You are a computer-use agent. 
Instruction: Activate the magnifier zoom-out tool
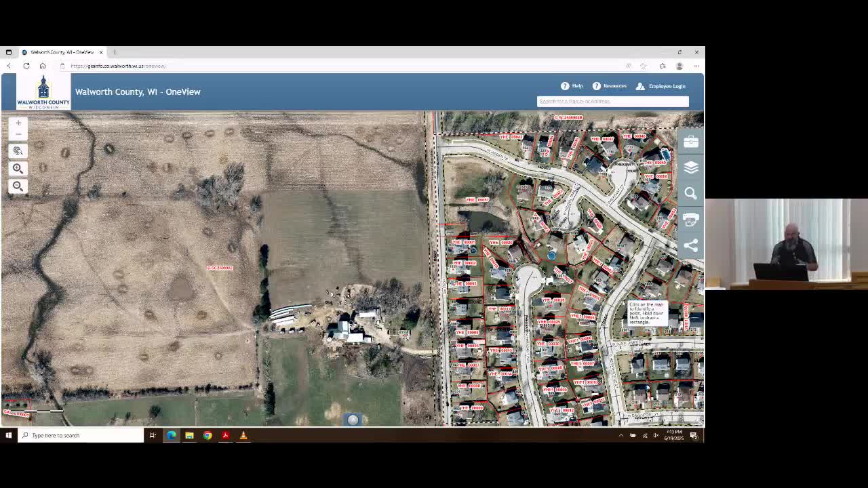tap(18, 186)
